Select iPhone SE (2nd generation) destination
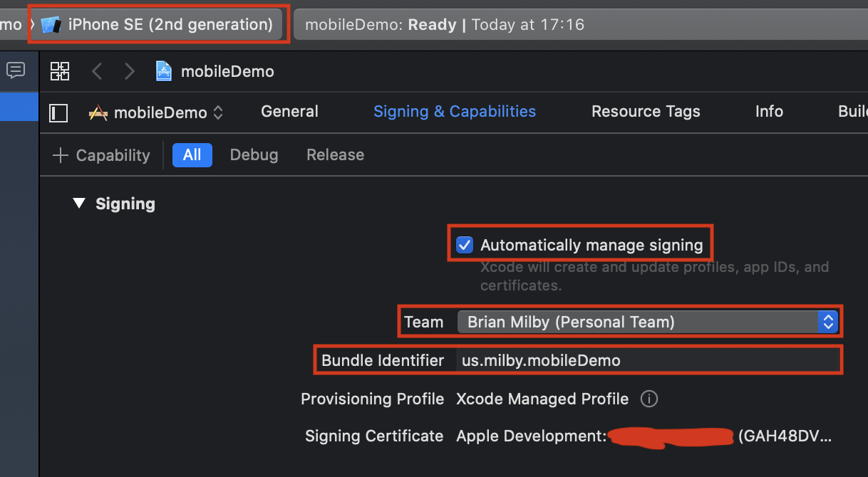 (158, 24)
